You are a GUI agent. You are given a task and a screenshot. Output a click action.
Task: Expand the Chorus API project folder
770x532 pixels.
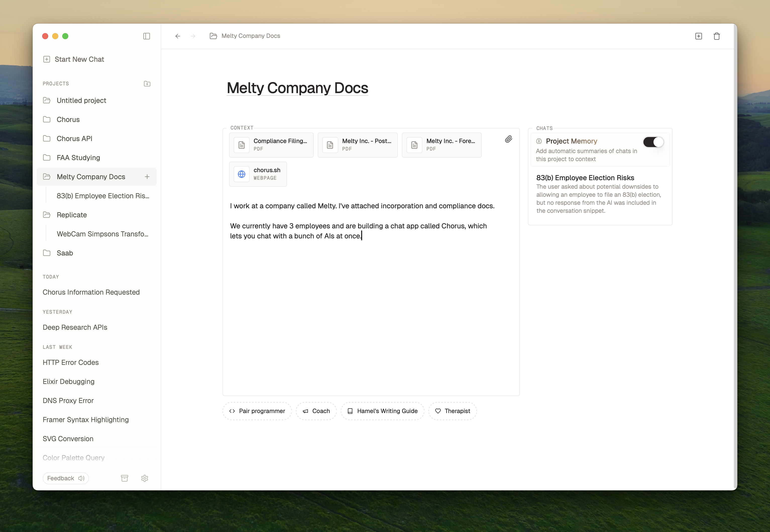(47, 139)
